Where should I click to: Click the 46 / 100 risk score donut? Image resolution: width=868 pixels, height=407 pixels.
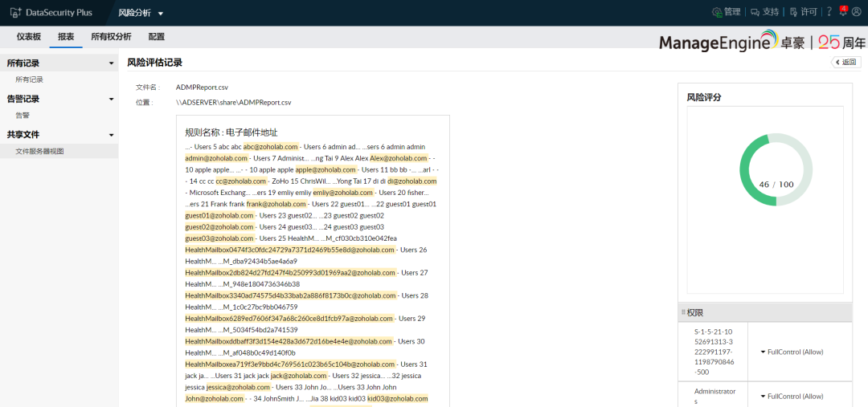(x=776, y=169)
